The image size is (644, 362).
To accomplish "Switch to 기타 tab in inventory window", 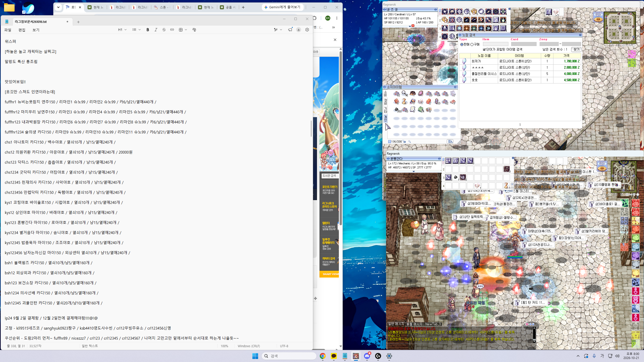I will coord(386,110).
